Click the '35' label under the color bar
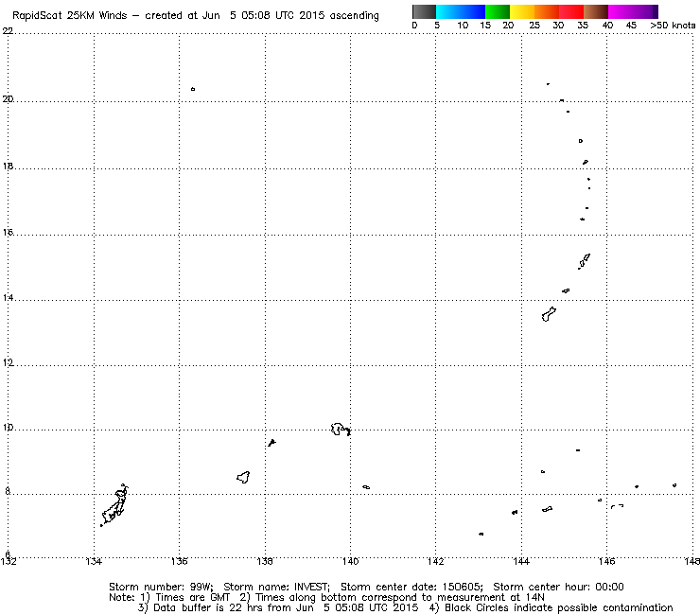 pos(583,26)
